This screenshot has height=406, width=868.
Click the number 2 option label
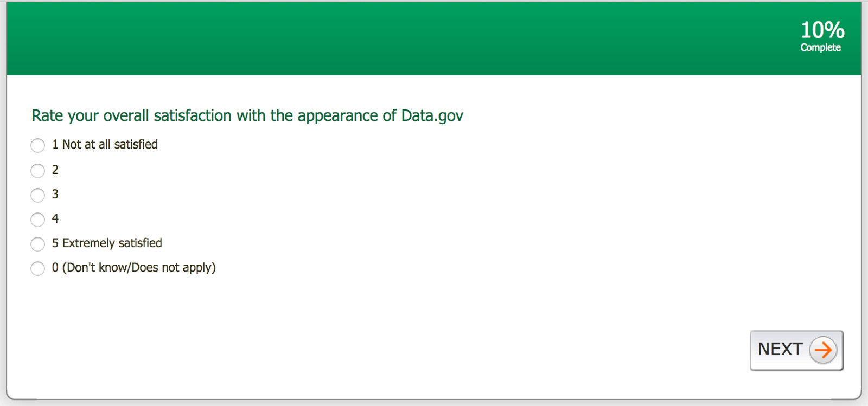(55, 170)
